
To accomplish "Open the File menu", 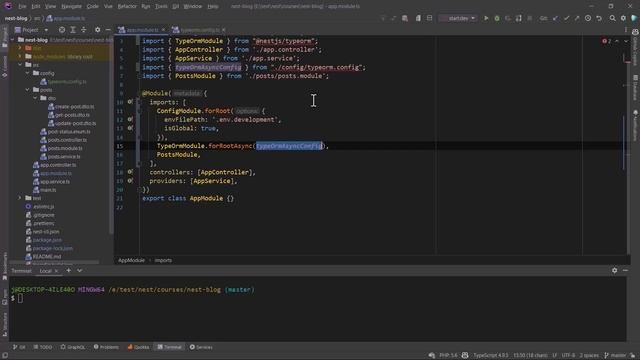I will pos(22,6).
